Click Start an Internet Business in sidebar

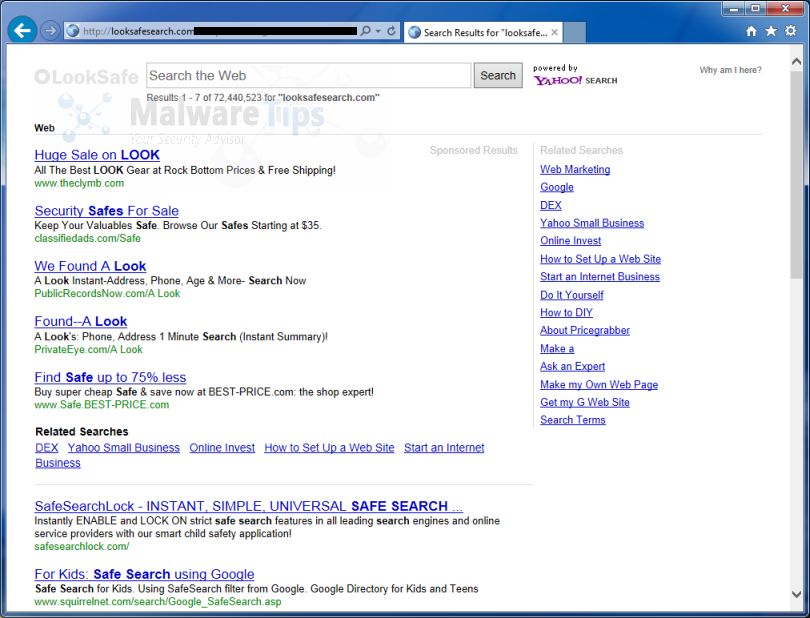coord(600,276)
